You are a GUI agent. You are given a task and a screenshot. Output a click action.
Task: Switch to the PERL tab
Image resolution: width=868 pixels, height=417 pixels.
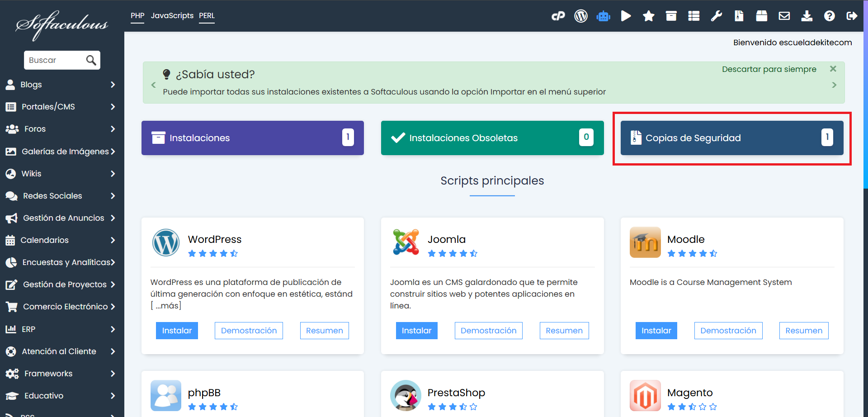[x=207, y=16]
